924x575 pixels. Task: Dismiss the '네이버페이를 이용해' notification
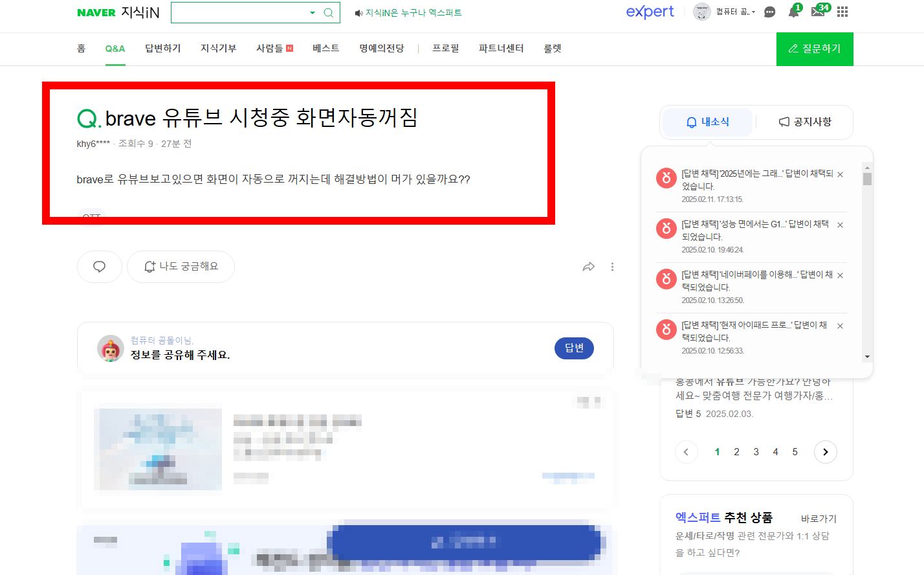(x=840, y=276)
